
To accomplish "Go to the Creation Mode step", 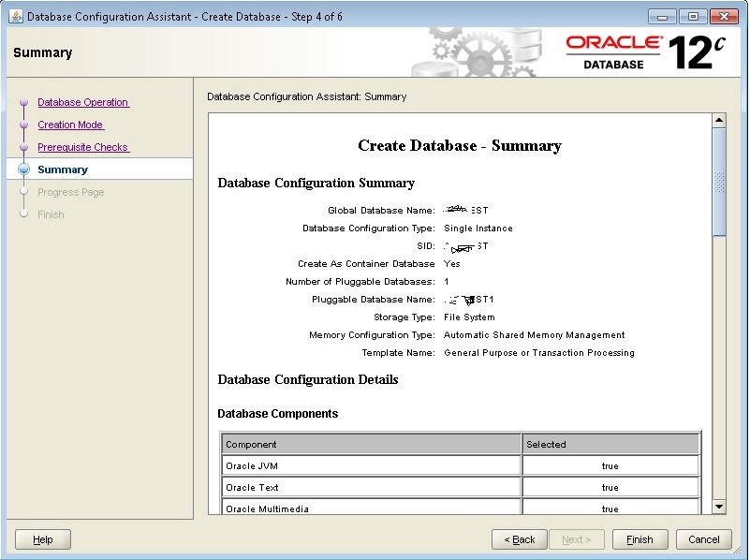I will (71, 125).
